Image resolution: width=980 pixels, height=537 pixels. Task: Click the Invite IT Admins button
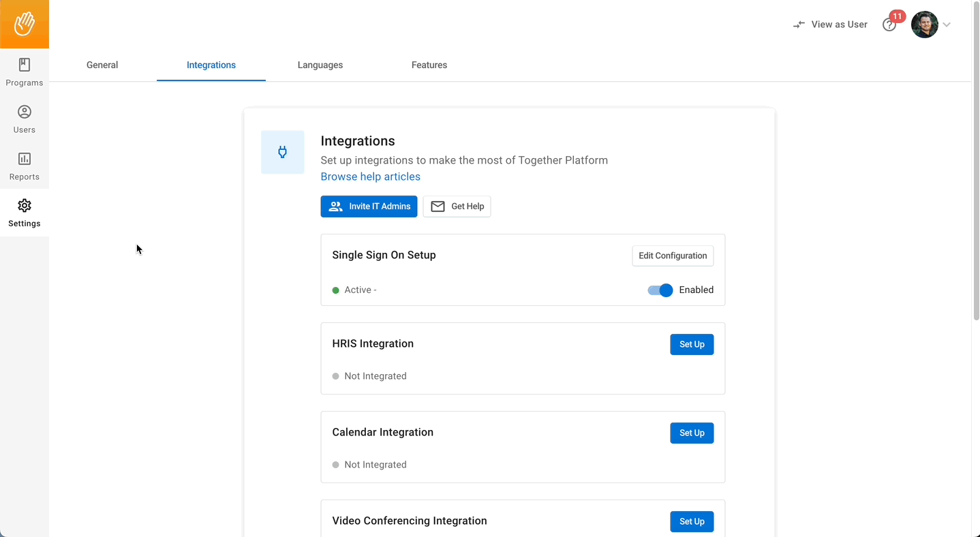(369, 206)
